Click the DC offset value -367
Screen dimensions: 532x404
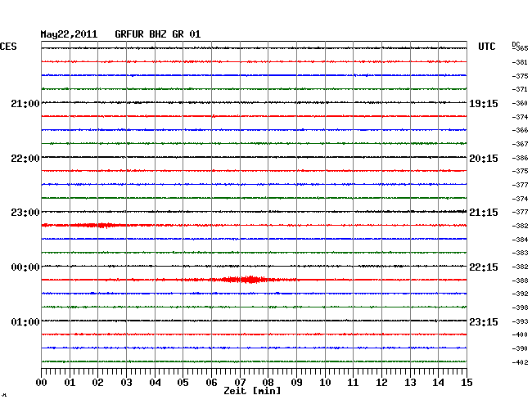pyautogui.click(x=520, y=144)
